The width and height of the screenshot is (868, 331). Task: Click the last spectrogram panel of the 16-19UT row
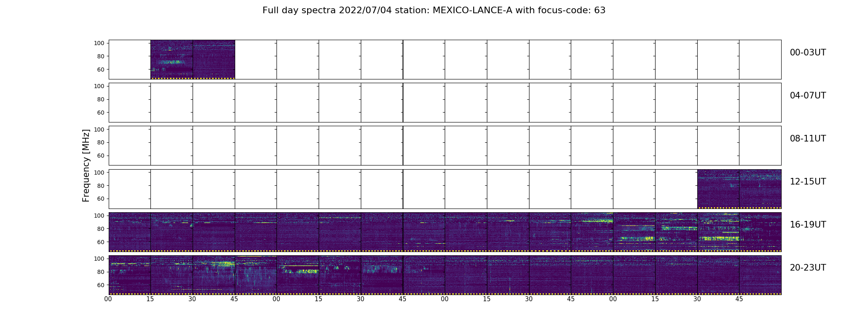760,232
